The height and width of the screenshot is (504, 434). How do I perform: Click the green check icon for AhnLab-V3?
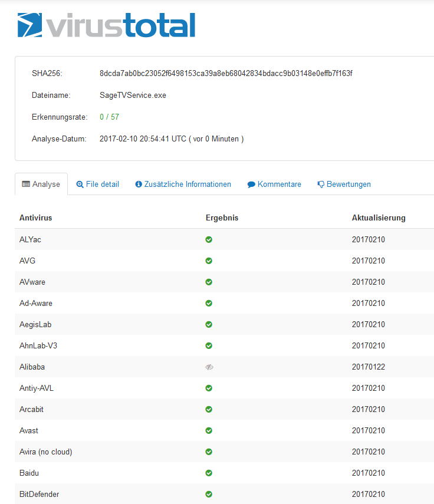(209, 345)
